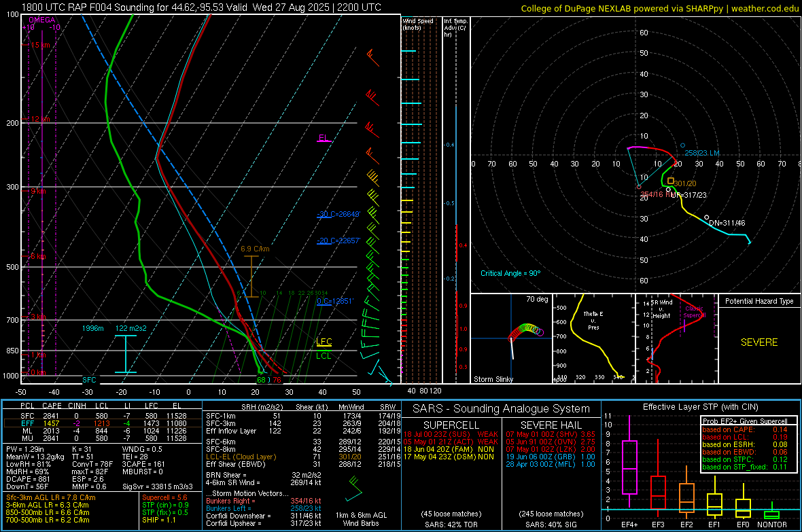Image resolution: width=802 pixels, height=532 pixels.
Task: Click the Inf. Temp. Adv. panel header
Action: pyautogui.click(x=455, y=28)
